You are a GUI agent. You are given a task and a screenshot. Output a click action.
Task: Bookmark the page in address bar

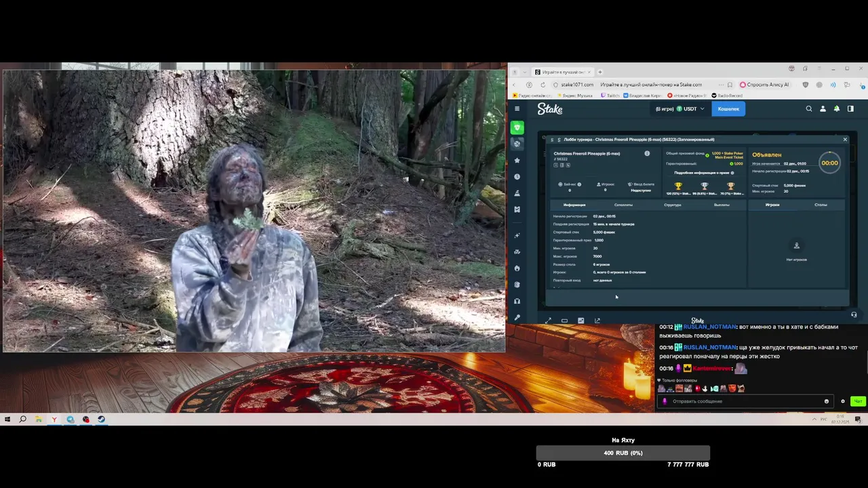click(x=730, y=85)
